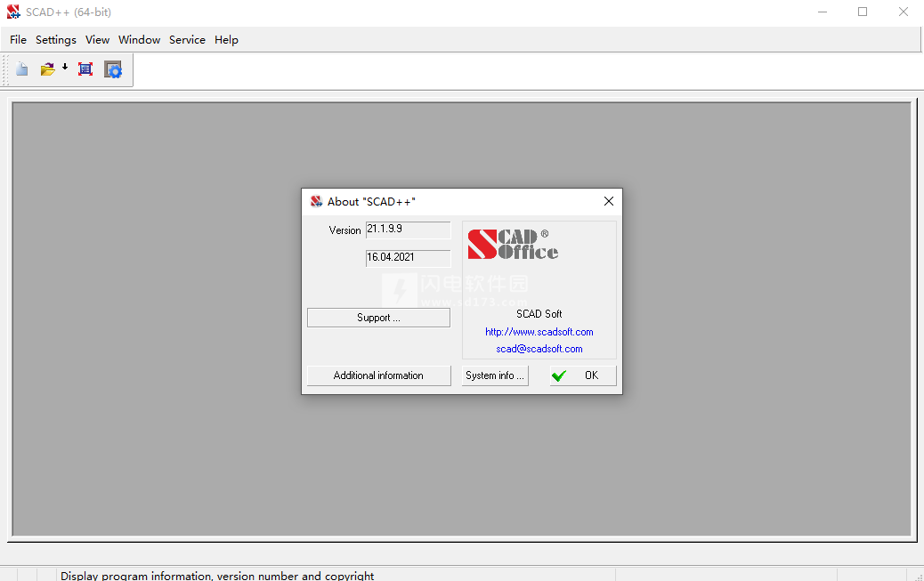Open the Service menu
The width and height of the screenshot is (924, 581).
188,39
